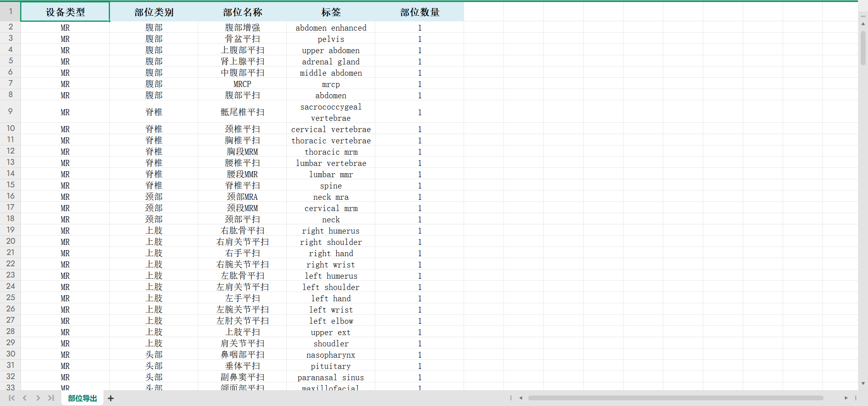Click the vertical scrollbar up arrow
Image resolution: width=868 pixels, height=406 pixels.
pos(863,24)
